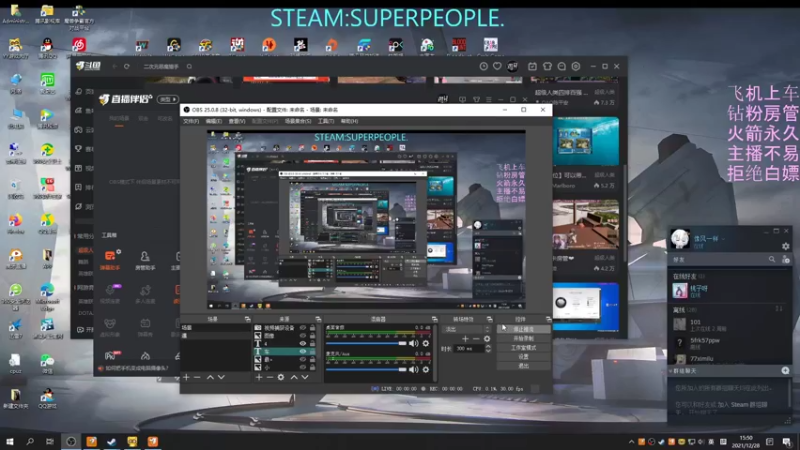
Task: Open source properties gear in Sources panel
Action: tap(281, 377)
